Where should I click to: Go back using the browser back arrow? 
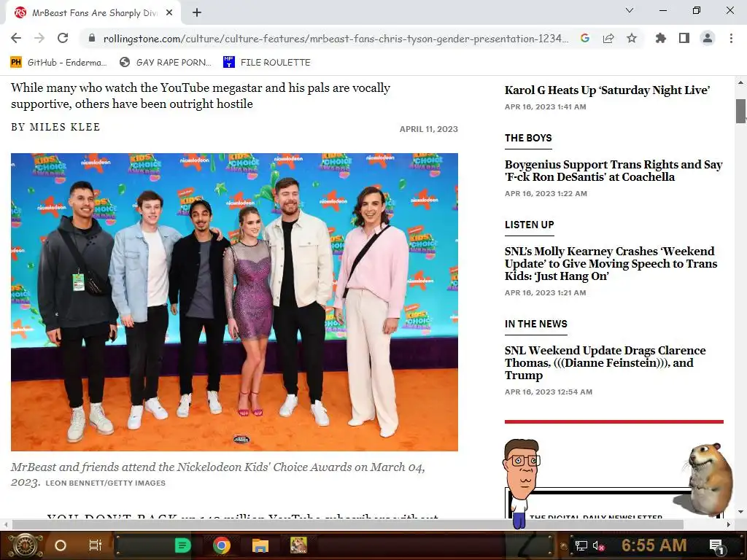16,38
